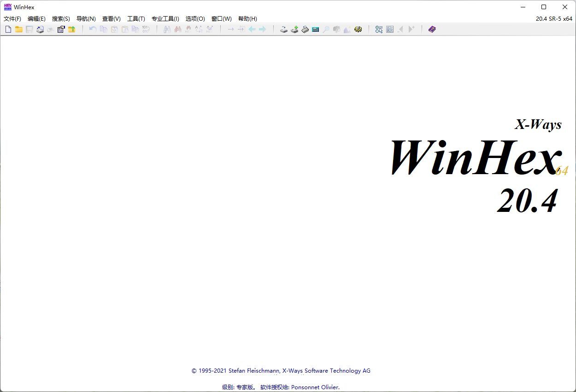The height and width of the screenshot is (392, 576).
Task: Click the edit properties notepad icon
Action: (x=61, y=29)
